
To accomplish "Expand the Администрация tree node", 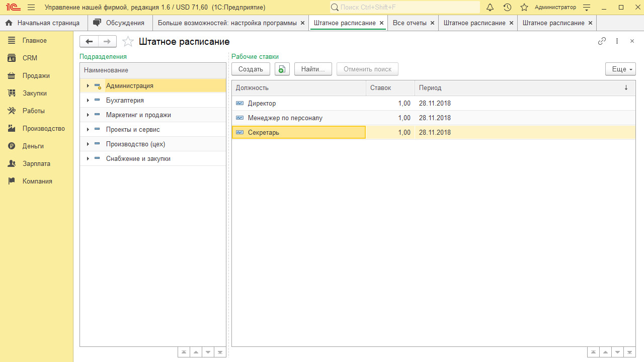I will click(x=88, y=86).
